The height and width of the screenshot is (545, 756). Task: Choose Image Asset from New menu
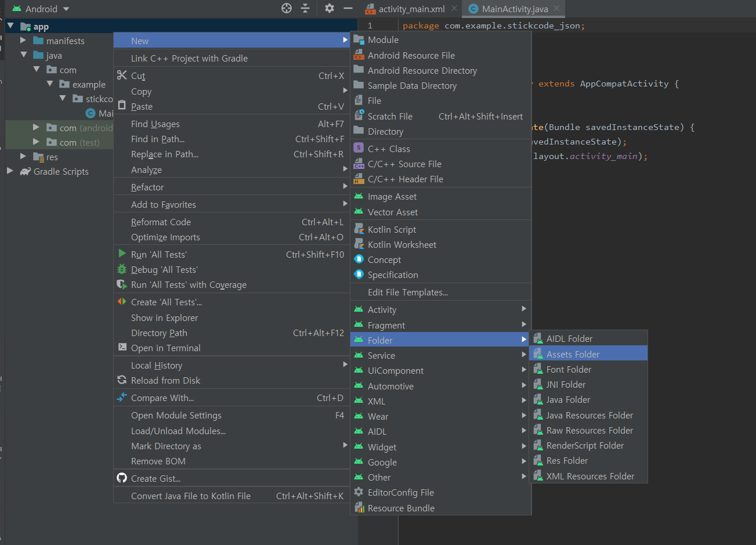pyautogui.click(x=441, y=196)
